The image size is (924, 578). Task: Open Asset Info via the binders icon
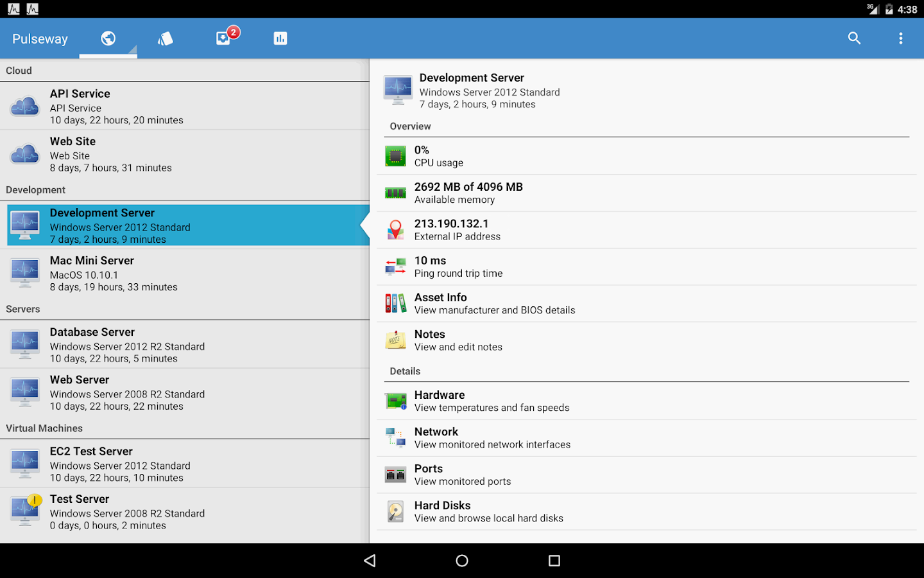[396, 303]
